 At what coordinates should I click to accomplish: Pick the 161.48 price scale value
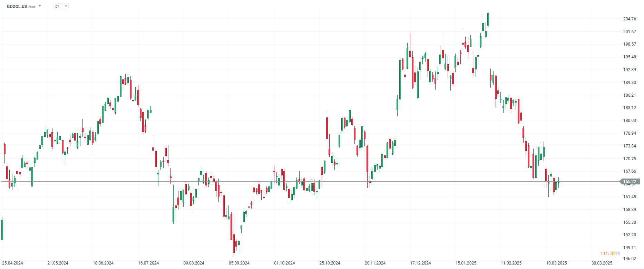point(630,197)
